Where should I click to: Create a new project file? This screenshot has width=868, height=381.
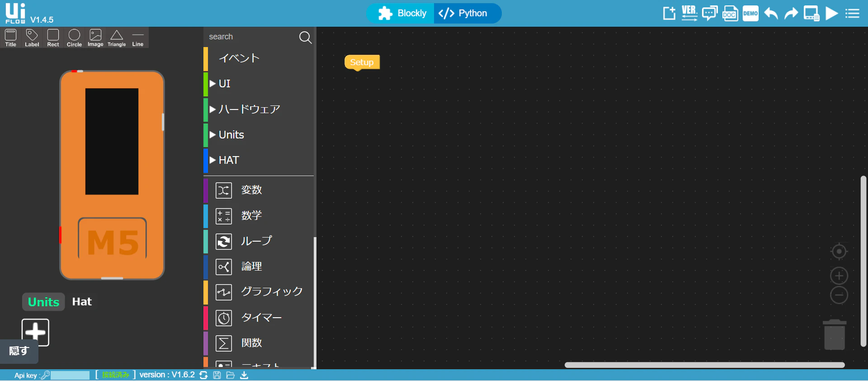point(669,13)
